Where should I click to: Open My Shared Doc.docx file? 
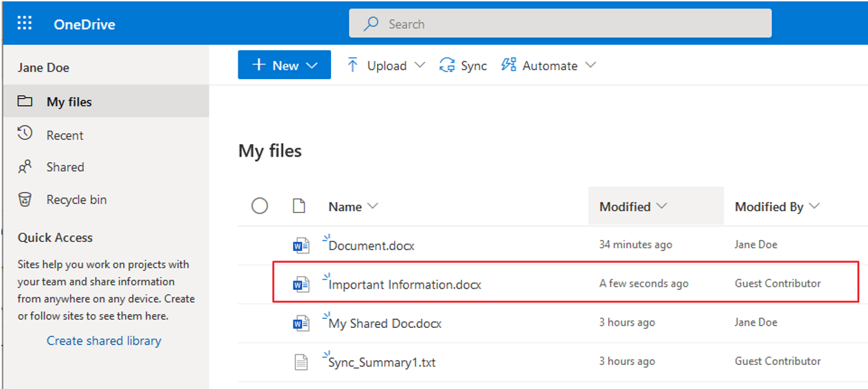[x=385, y=324]
